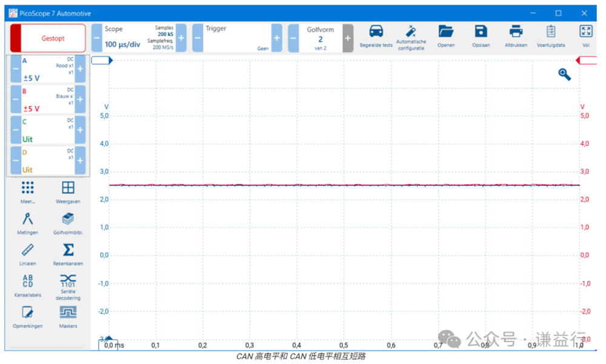Open the Maskers tool
The width and height of the screenshot is (606, 364).
point(68,316)
